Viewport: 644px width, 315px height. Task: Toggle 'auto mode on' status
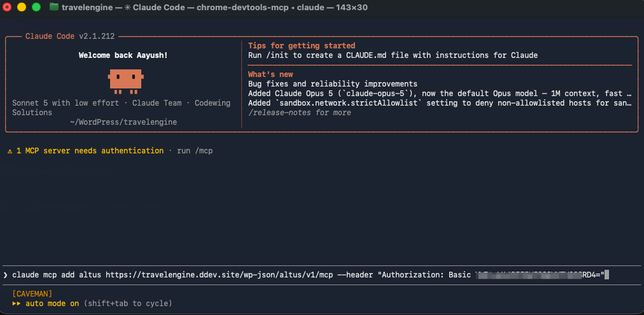pos(52,304)
